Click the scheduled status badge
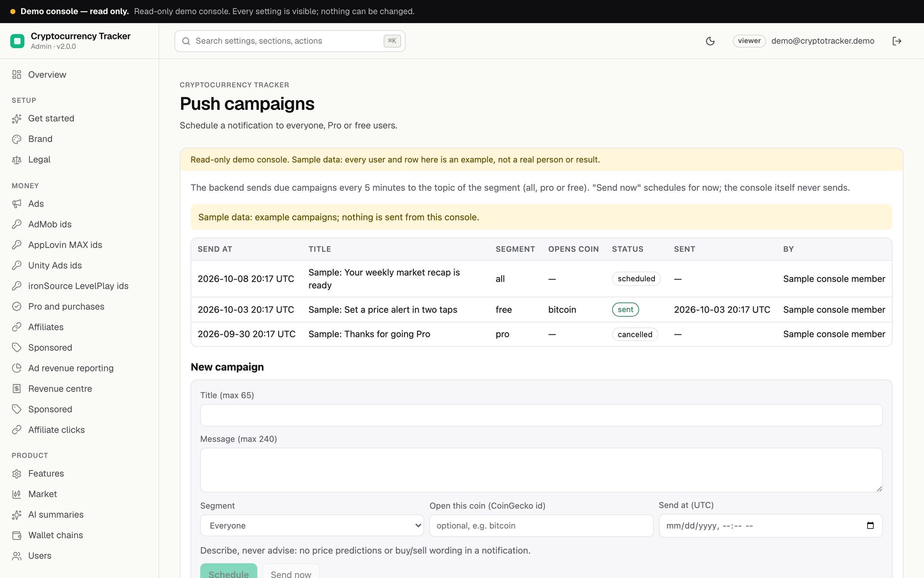The width and height of the screenshot is (924, 578). (636, 279)
